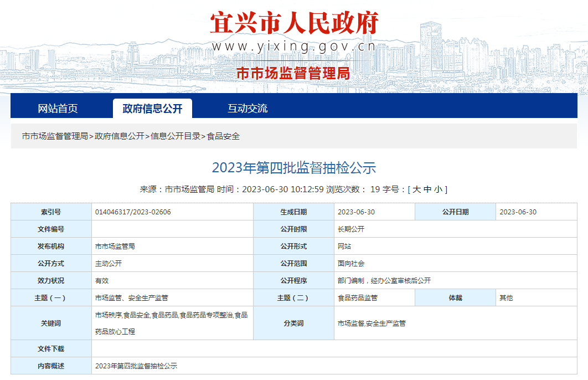Set font size to 中
Screen dimensions: 588x380
[x=427, y=189]
